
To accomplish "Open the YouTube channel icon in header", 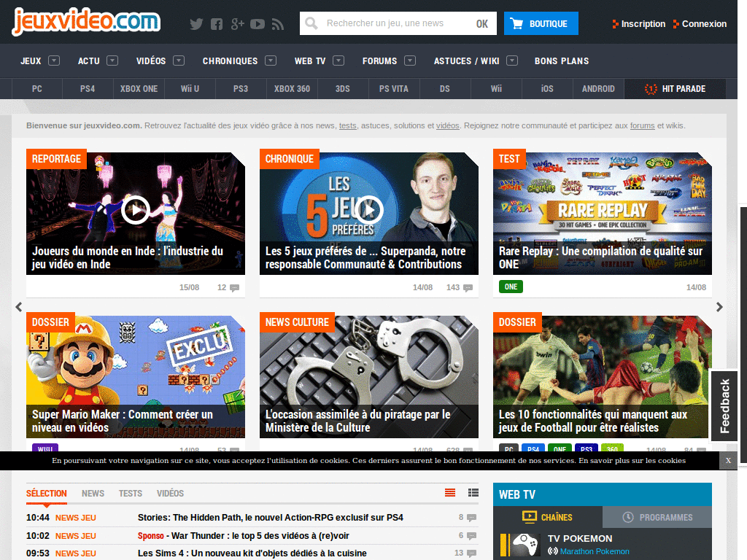I will 258,24.
